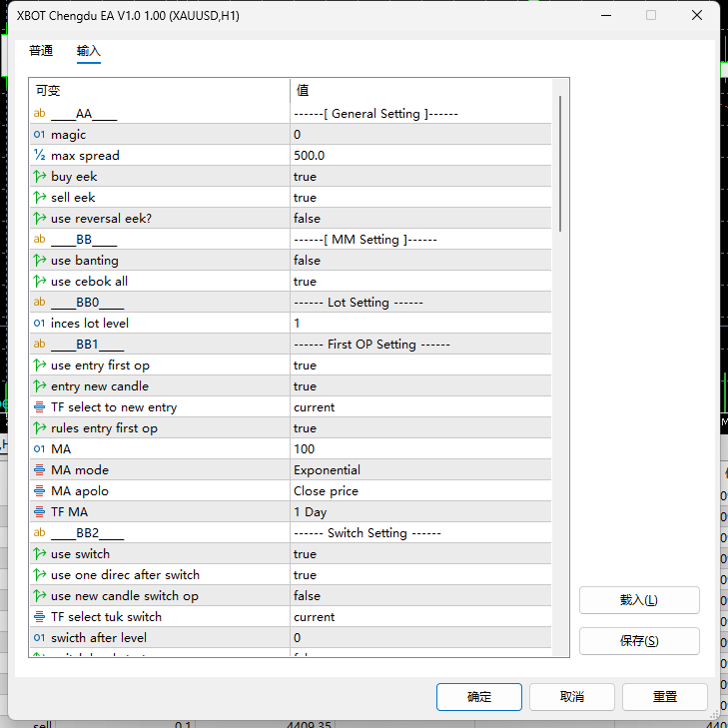Image resolution: width=728 pixels, height=728 pixels.
Task: Click the 确定 button
Action: pyautogui.click(x=478, y=696)
